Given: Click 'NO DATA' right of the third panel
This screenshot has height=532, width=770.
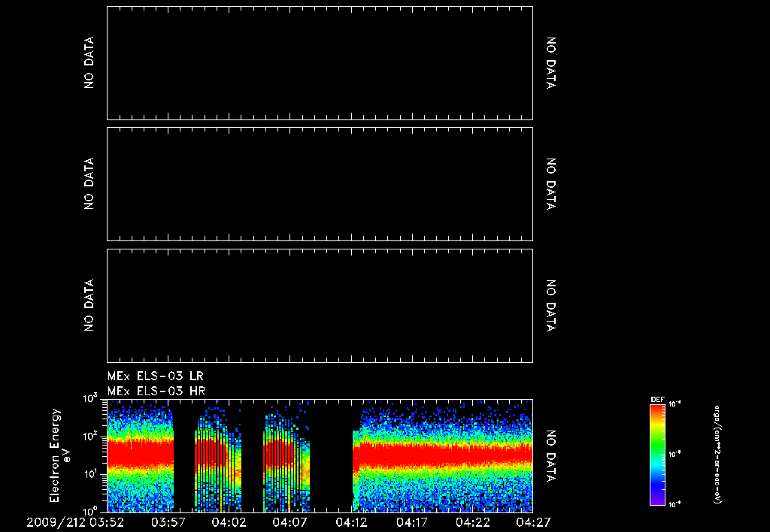Looking at the screenshot, I should [x=551, y=305].
